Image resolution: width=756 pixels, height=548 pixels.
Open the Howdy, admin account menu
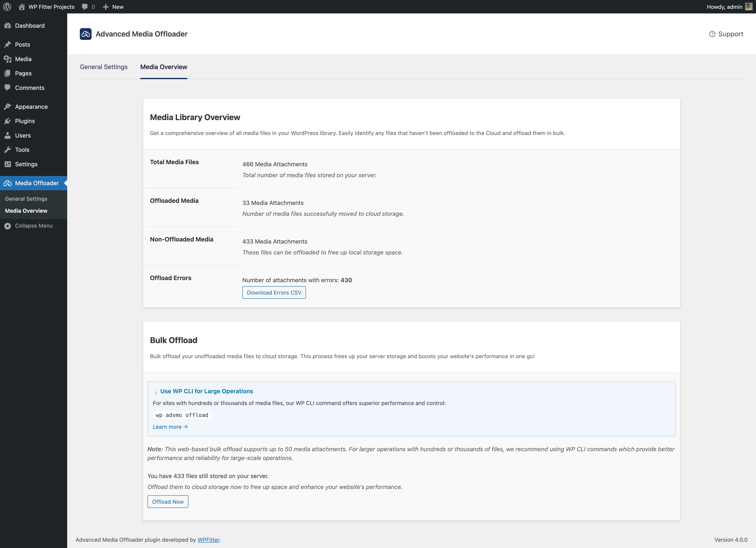click(729, 7)
